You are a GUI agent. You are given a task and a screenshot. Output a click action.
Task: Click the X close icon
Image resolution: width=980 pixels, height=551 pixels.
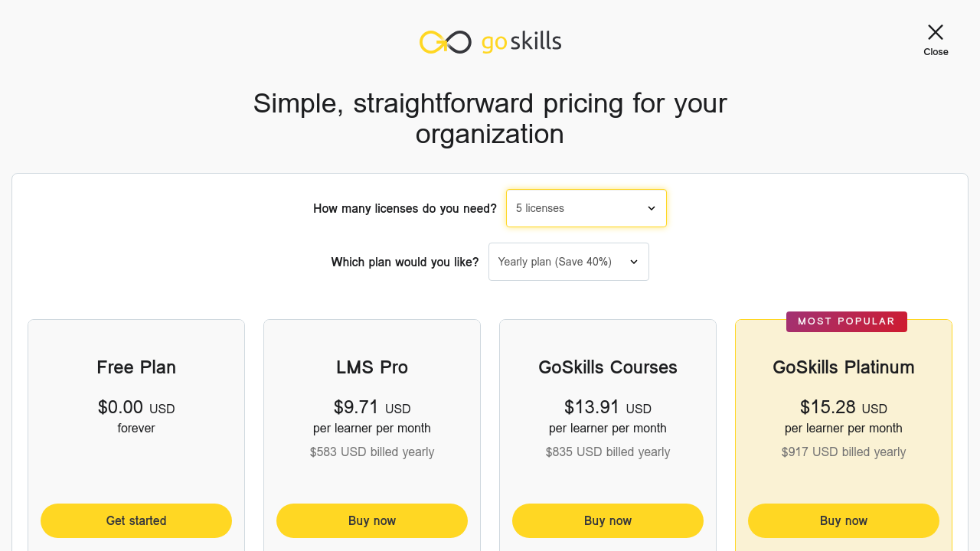click(x=936, y=32)
